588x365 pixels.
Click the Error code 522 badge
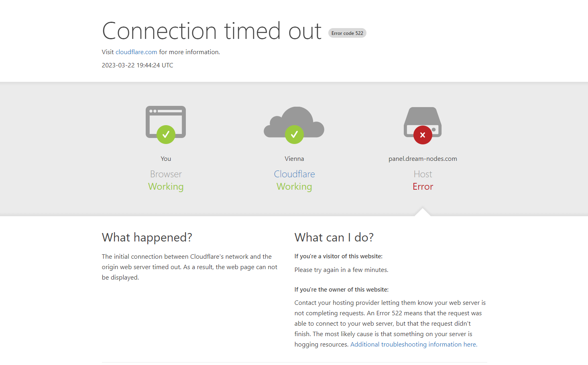(x=347, y=33)
